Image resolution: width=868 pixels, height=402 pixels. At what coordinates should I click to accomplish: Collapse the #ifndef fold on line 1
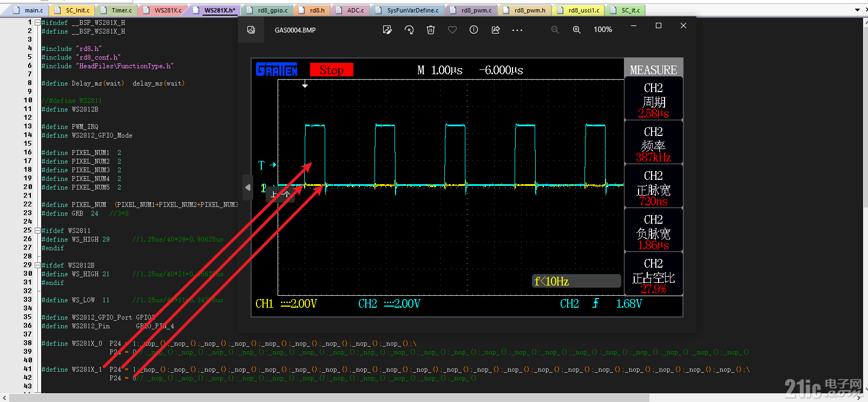point(37,23)
